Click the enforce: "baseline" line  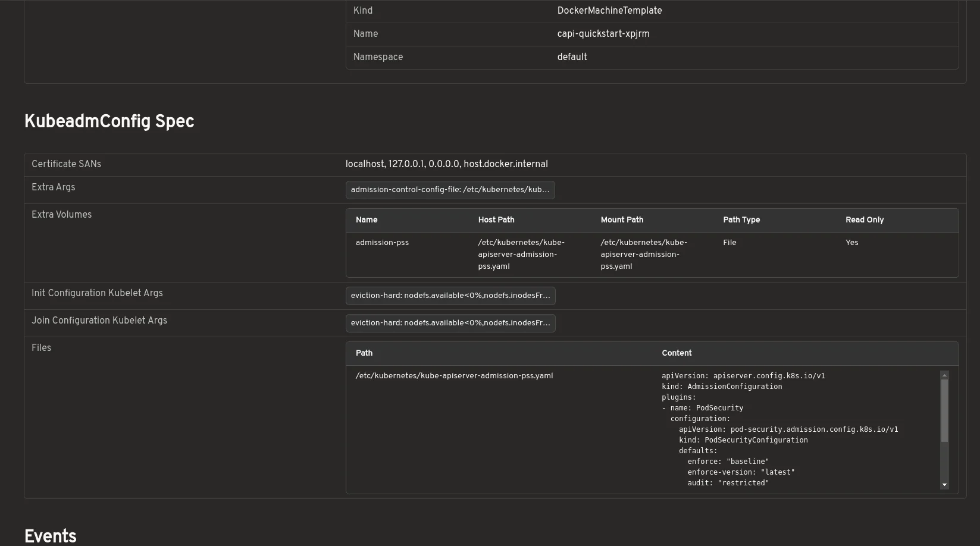728,462
